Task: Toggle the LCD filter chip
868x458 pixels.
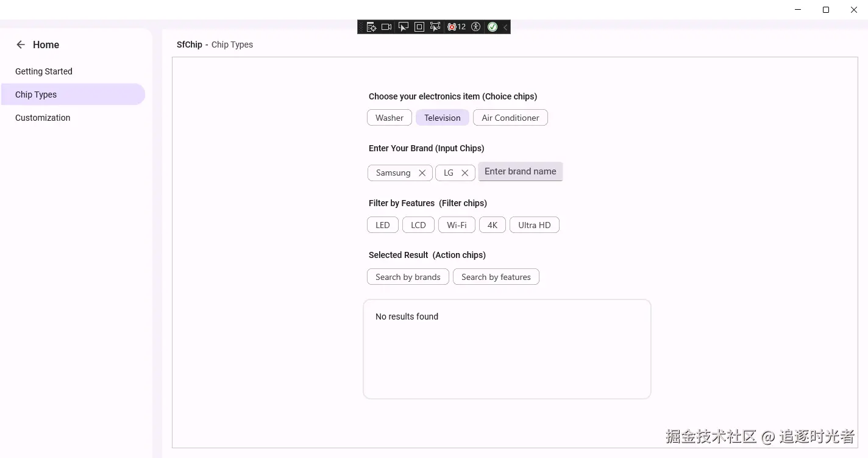Action: (x=418, y=225)
